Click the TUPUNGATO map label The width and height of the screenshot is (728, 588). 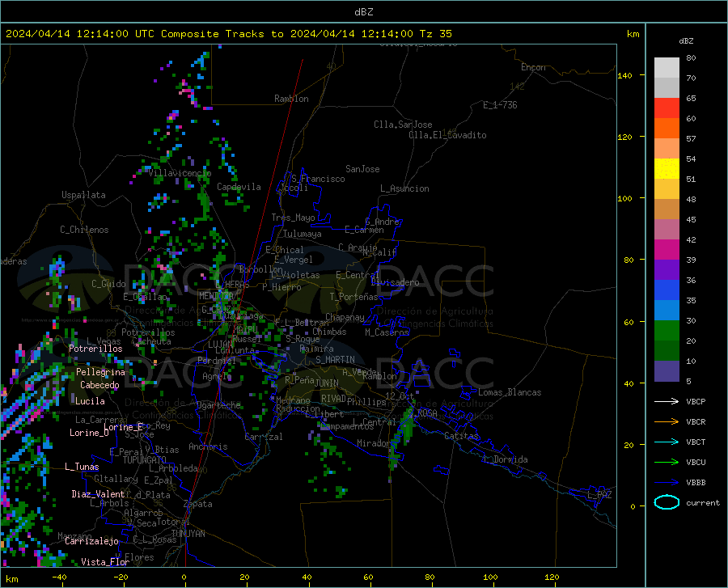point(145,460)
